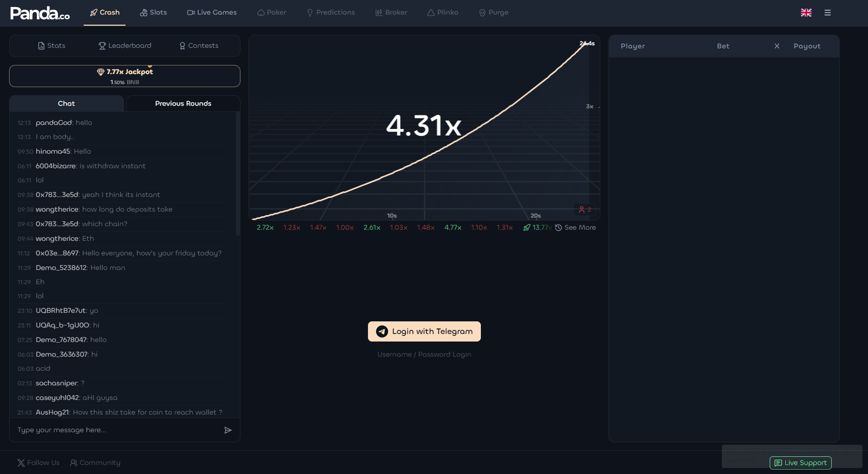Open the 7.77x Jackpot banner
The height and width of the screenshot is (474, 868).
[x=125, y=76]
